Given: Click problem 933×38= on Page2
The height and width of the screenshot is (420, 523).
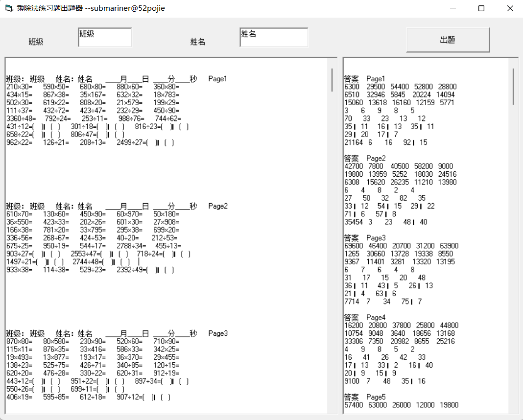Looking at the screenshot, I should [x=20, y=270].
